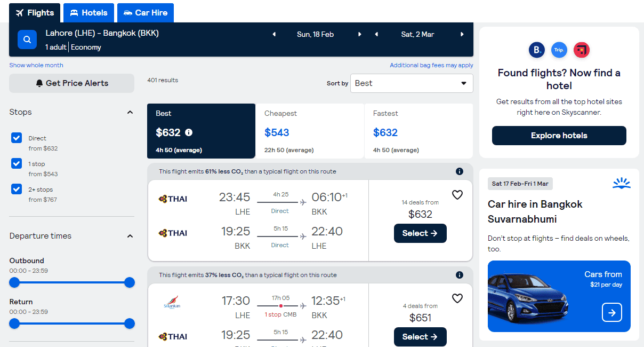Click the 1 adult Economy text
This screenshot has width=644, height=347.
[73, 47]
